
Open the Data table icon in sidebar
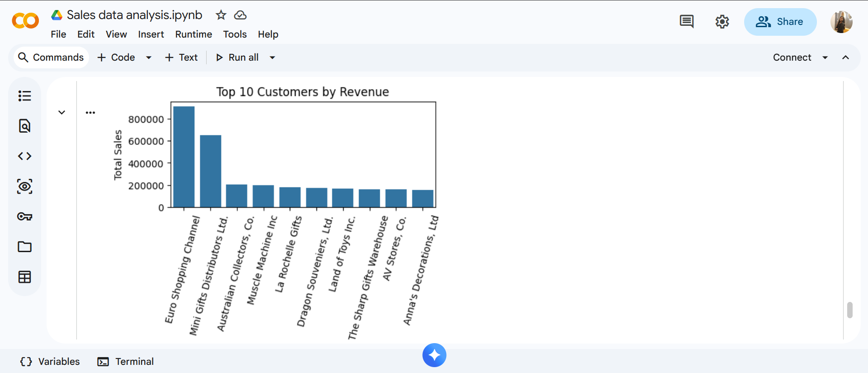point(24,277)
